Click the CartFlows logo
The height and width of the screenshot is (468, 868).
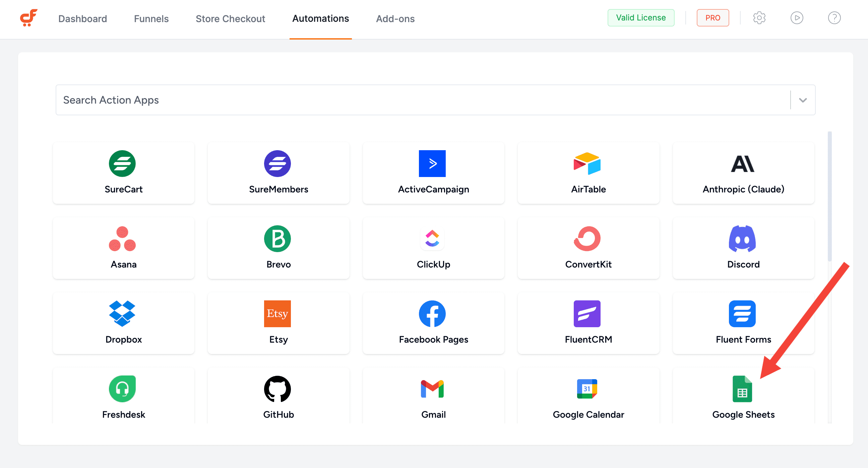28,18
